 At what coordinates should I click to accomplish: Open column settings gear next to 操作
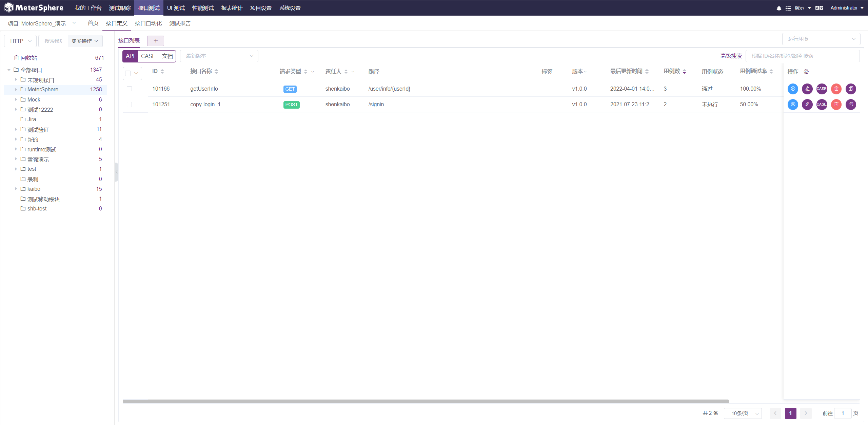(x=806, y=72)
